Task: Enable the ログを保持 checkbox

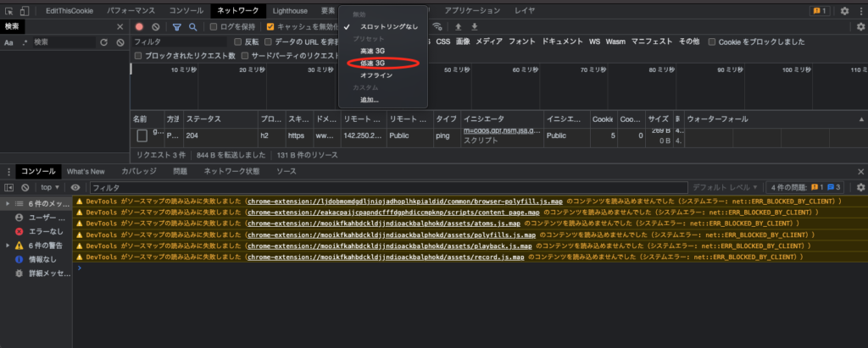Action: pyautogui.click(x=214, y=27)
